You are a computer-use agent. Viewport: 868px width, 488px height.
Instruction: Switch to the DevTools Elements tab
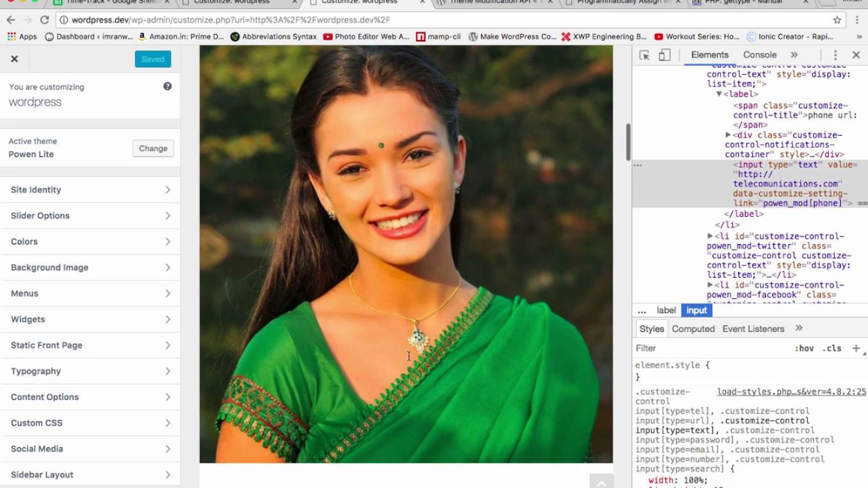(709, 55)
